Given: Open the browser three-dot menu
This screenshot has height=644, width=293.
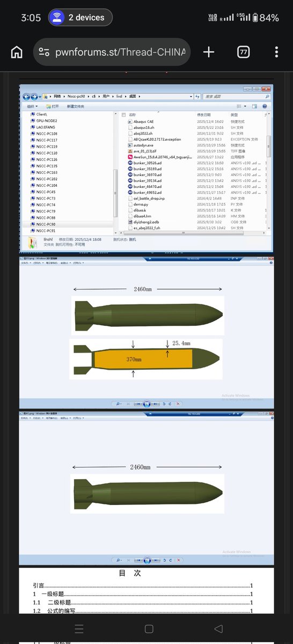Looking at the screenshot, I should [x=276, y=52].
